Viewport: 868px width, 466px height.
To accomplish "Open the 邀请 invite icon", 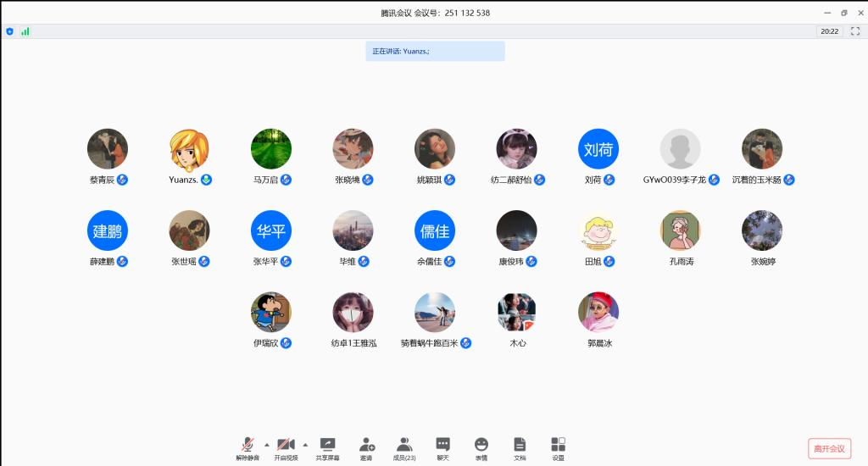I will coord(366,447).
